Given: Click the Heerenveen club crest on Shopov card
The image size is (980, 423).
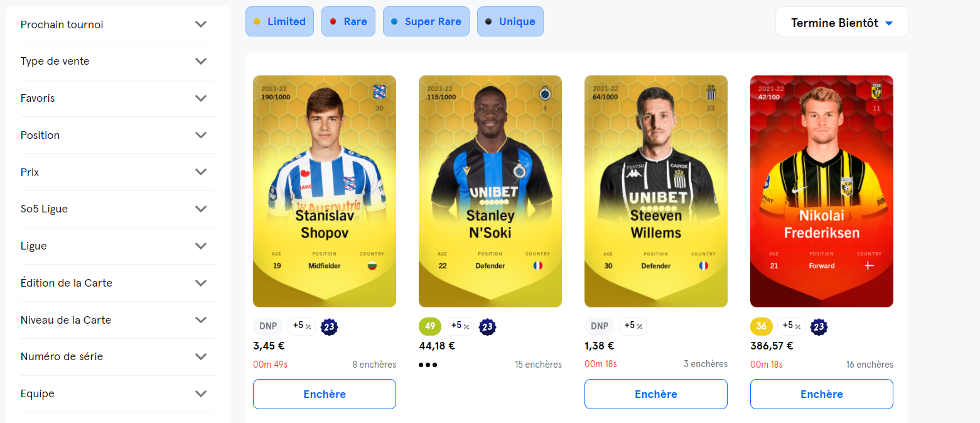Looking at the screenshot, I should coord(380,92).
